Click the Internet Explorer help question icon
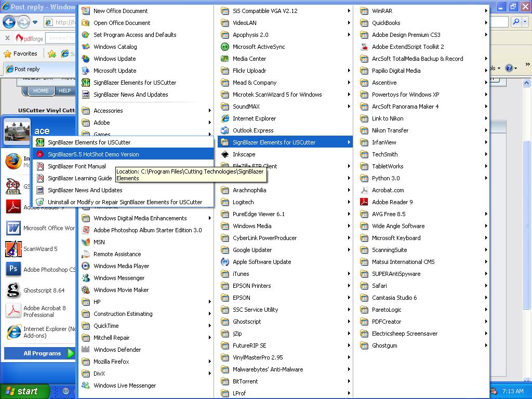Image resolution: width=532 pixels, height=399 pixels. coord(509,68)
